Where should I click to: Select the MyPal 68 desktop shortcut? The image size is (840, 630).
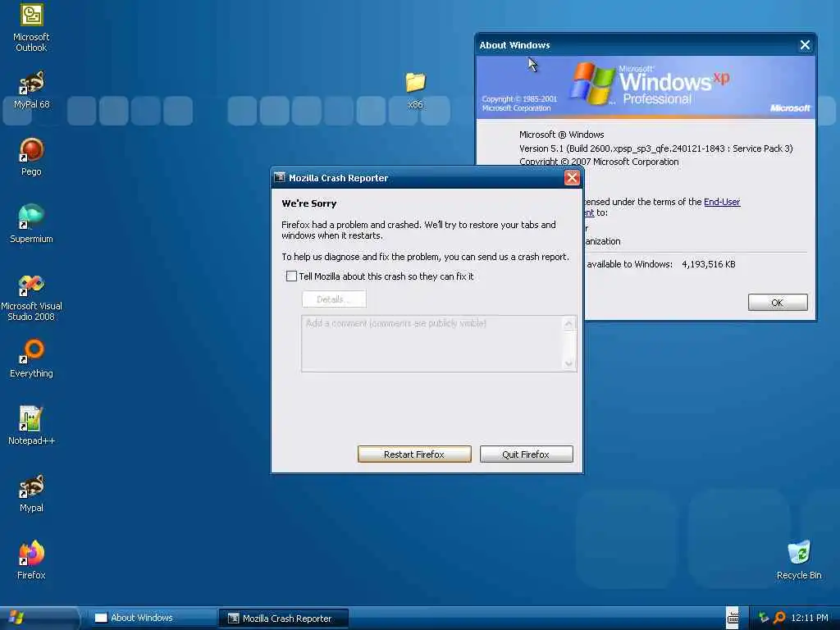[31, 90]
